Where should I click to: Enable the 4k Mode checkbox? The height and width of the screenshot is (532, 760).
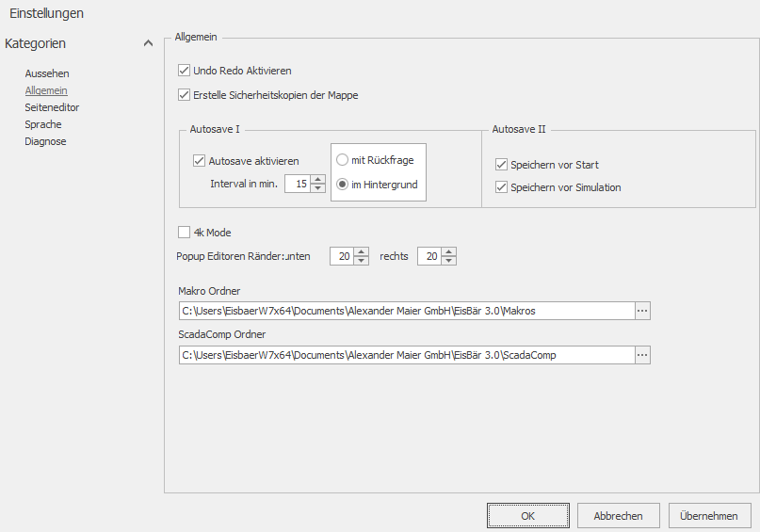pos(184,233)
